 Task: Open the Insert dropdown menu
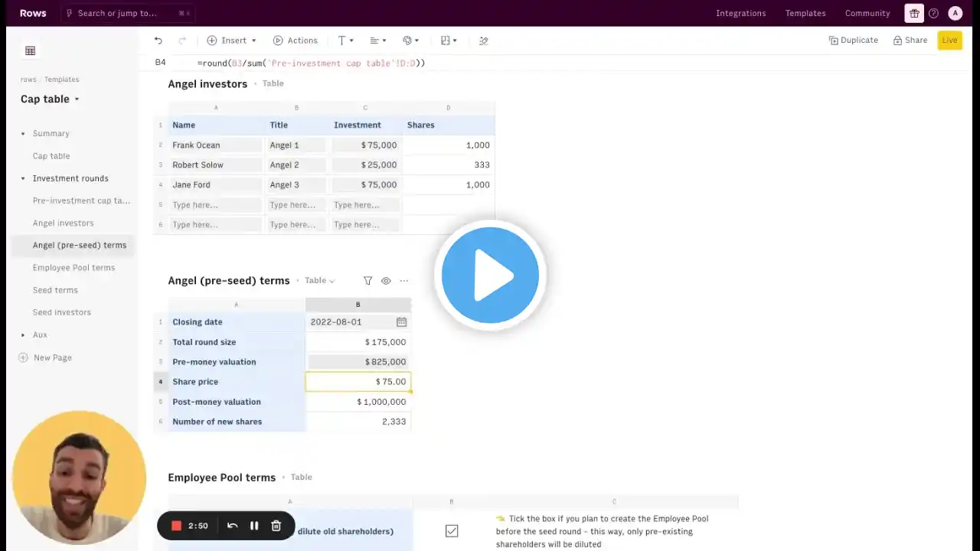[x=232, y=41]
